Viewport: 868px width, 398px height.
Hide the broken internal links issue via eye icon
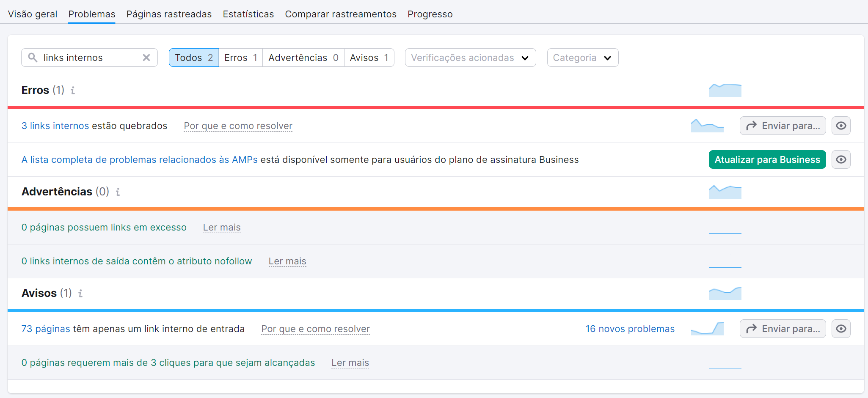click(x=841, y=126)
